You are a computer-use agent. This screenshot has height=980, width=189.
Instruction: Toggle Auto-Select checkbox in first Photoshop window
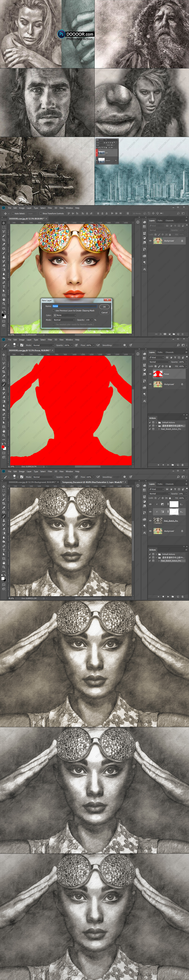[13, 213]
